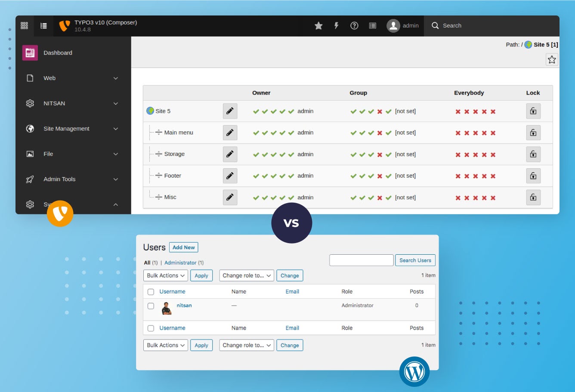Click inside the user search input field
575x392 pixels.
pyautogui.click(x=361, y=260)
